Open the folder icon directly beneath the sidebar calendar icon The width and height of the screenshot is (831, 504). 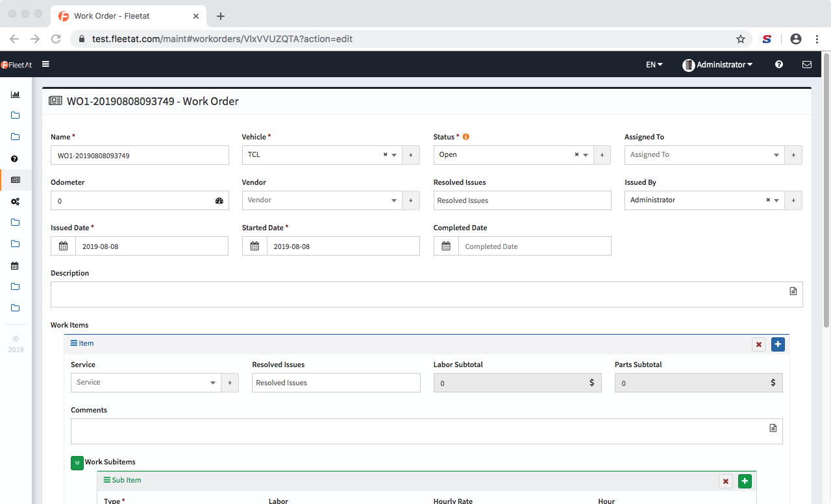pyautogui.click(x=15, y=287)
